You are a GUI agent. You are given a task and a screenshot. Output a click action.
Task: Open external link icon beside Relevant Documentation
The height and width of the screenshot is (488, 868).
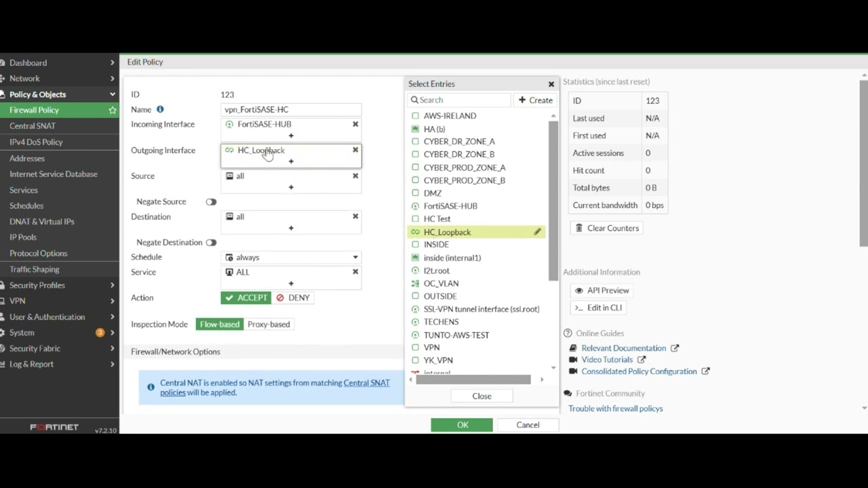675,348
